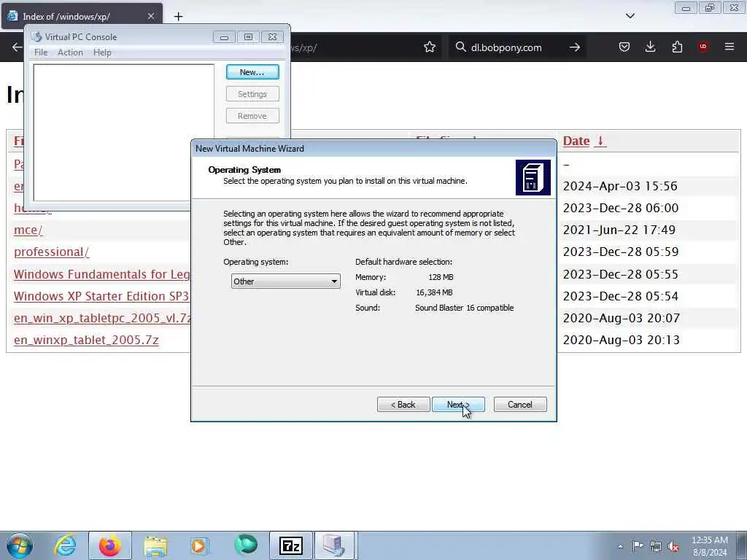
Task: Open a new Firefox tab
Action: pyautogui.click(x=178, y=17)
